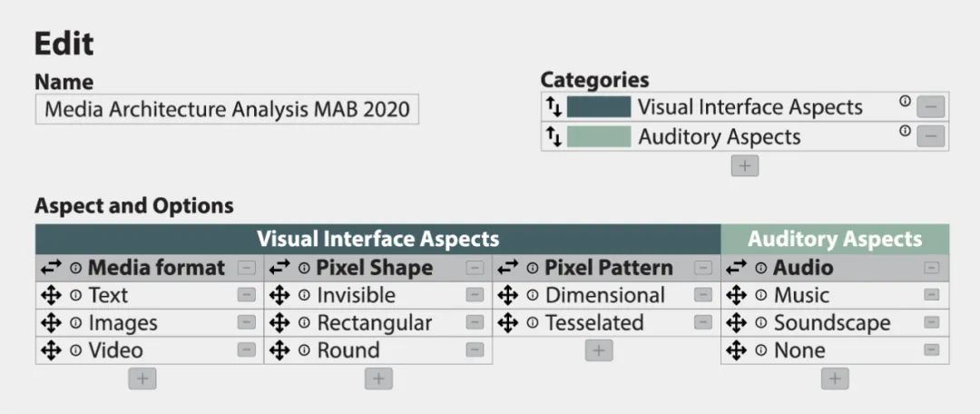The image size is (980, 414).
Task: Click the swap arrows icon beside Media format
Action: pyautogui.click(x=51, y=268)
